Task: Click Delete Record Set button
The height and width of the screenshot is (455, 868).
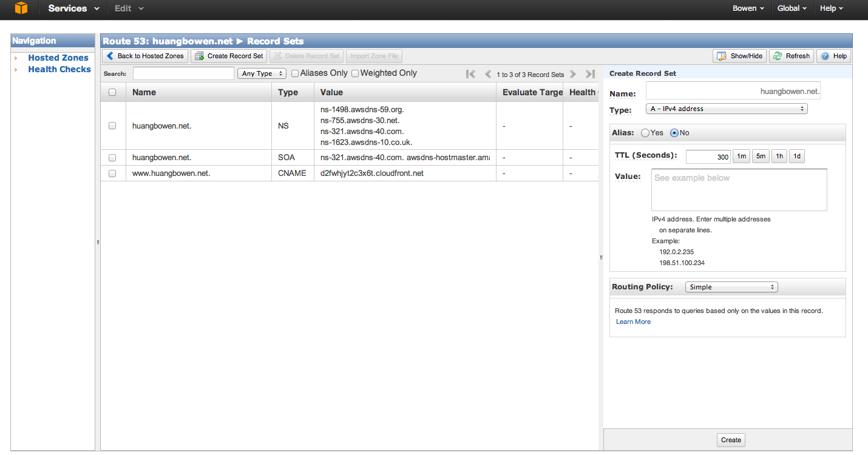Action: tap(307, 56)
